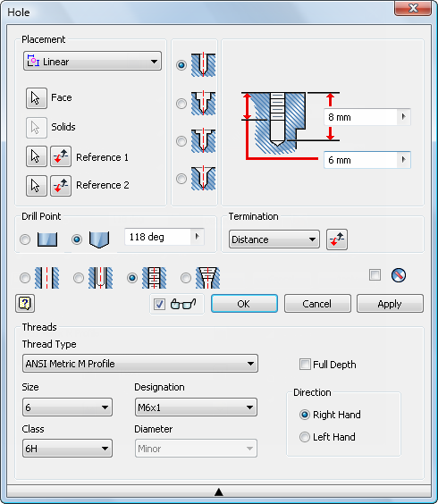The width and height of the screenshot is (438, 504).
Task: Open the Distance termination dropdown
Action: pyautogui.click(x=274, y=239)
